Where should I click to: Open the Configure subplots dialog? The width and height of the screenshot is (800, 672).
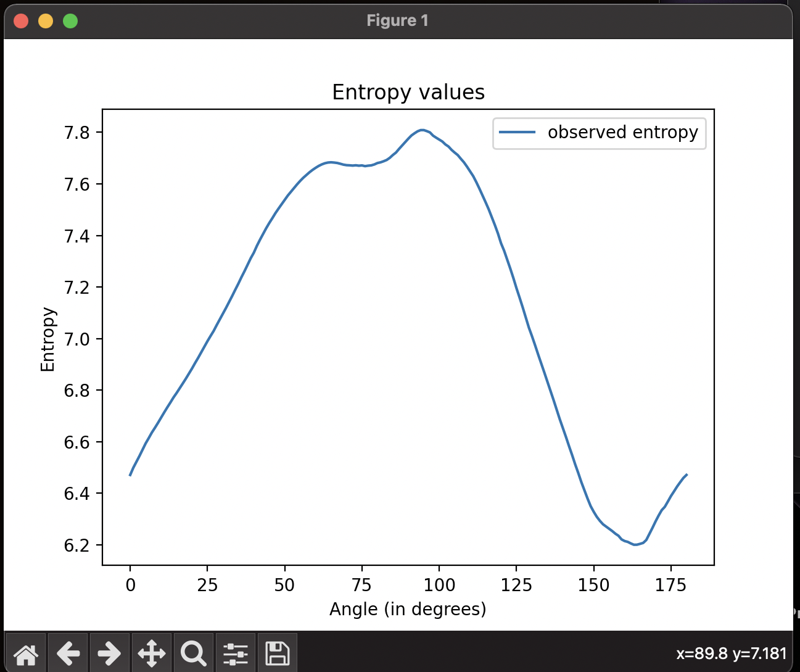click(x=235, y=653)
